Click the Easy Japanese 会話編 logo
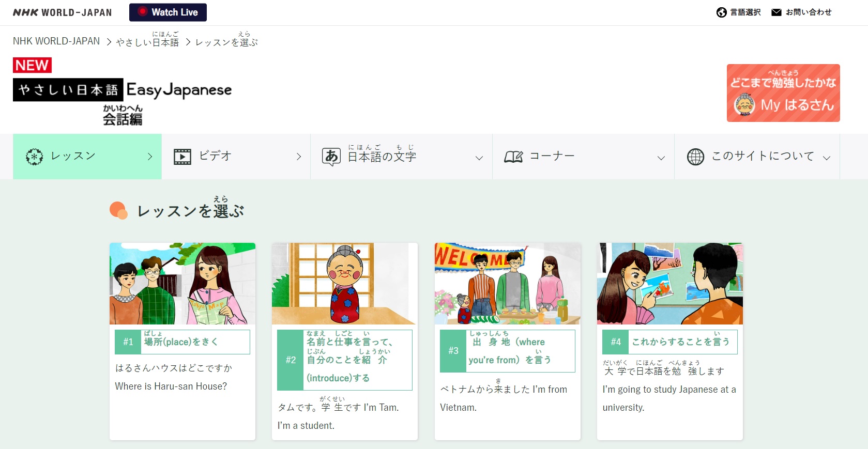 [x=123, y=102]
